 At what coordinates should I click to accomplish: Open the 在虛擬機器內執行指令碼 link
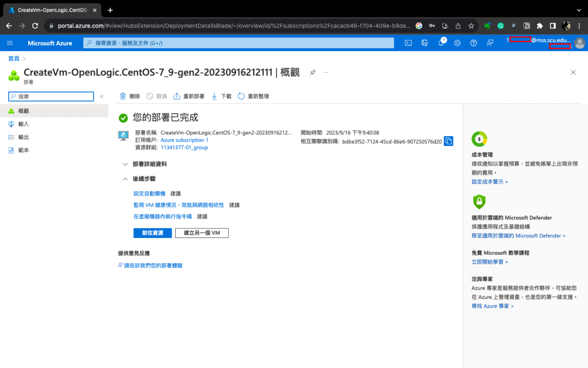(163, 216)
